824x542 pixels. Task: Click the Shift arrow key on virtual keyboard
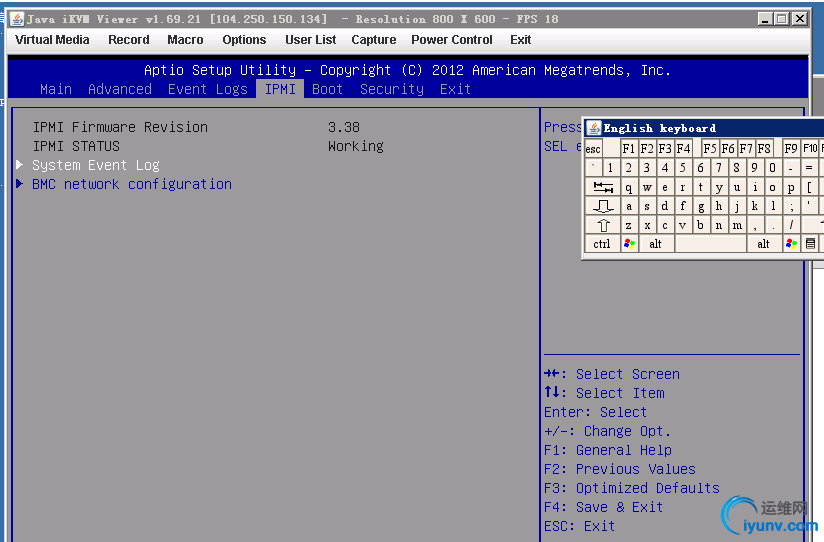click(x=603, y=225)
